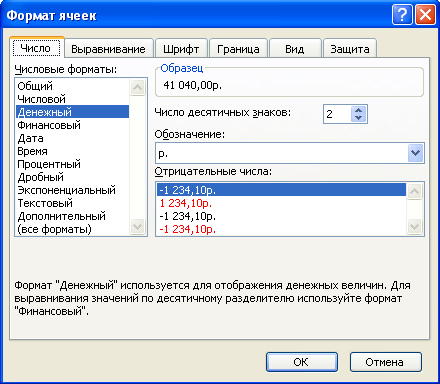The image size is (440, 384).
Task: Click the Отмена button
Action: 385,362
